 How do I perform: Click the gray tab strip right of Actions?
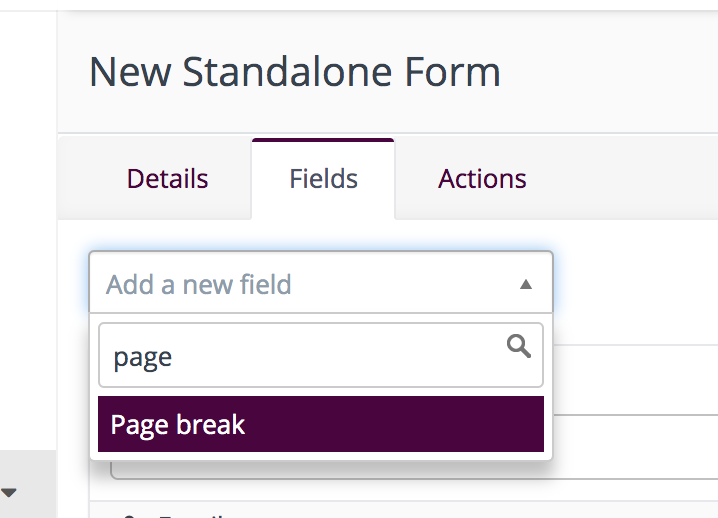pyautogui.click(x=643, y=179)
